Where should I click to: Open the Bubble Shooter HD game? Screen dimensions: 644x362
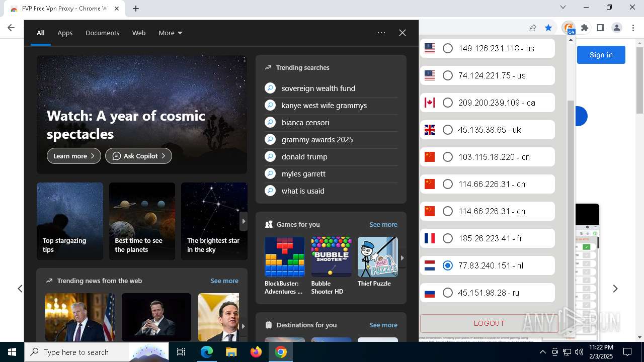pyautogui.click(x=331, y=266)
